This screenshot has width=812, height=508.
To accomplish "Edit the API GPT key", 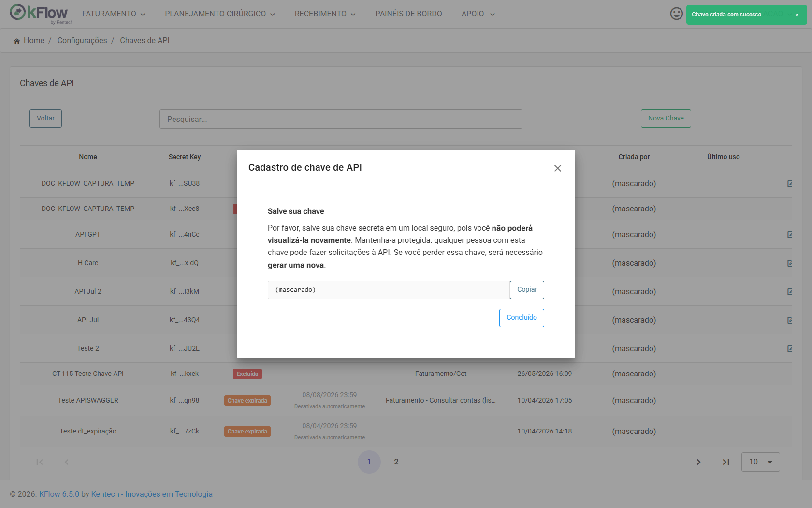I will (789, 235).
